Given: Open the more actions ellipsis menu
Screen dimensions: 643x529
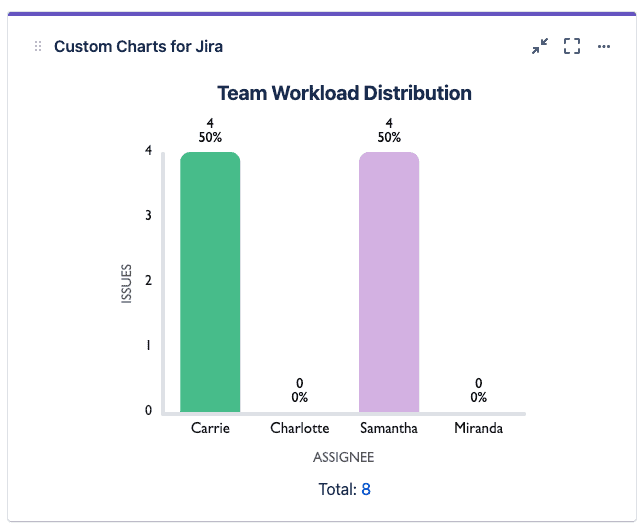Looking at the screenshot, I should coord(604,46).
